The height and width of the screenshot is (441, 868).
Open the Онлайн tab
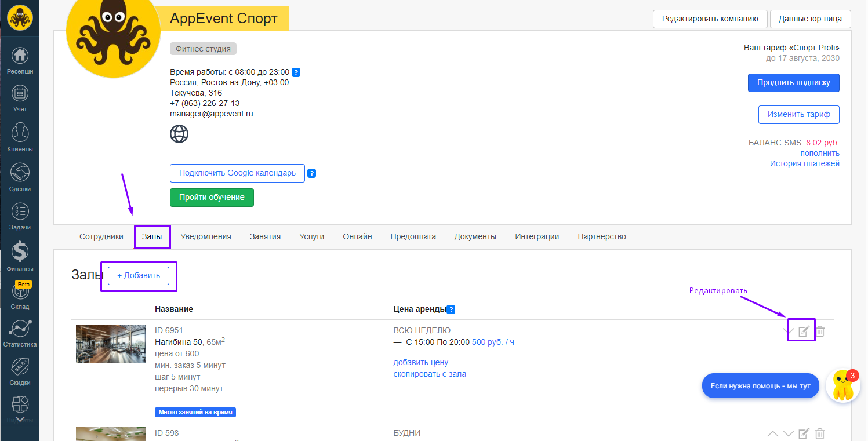pyautogui.click(x=357, y=236)
